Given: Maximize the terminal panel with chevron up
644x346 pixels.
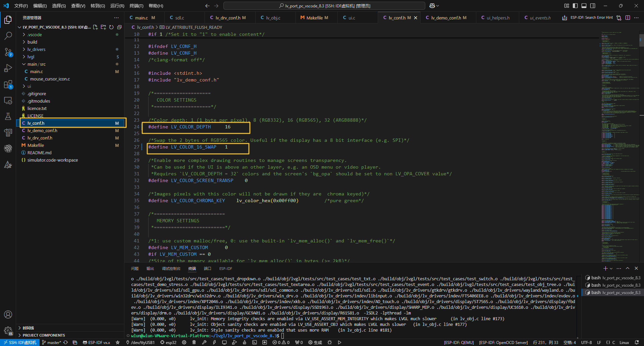Looking at the screenshot, I should pos(628,269).
